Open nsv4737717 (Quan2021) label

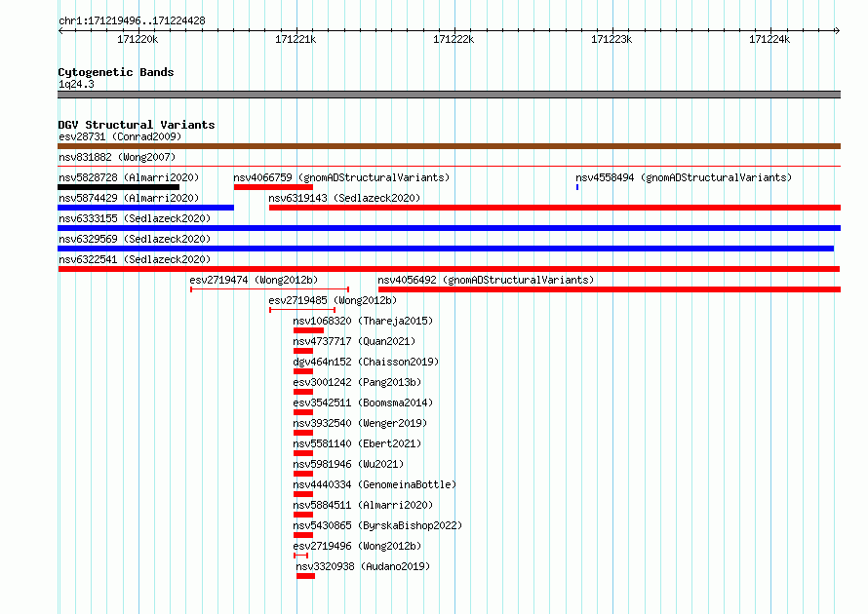tap(354, 341)
